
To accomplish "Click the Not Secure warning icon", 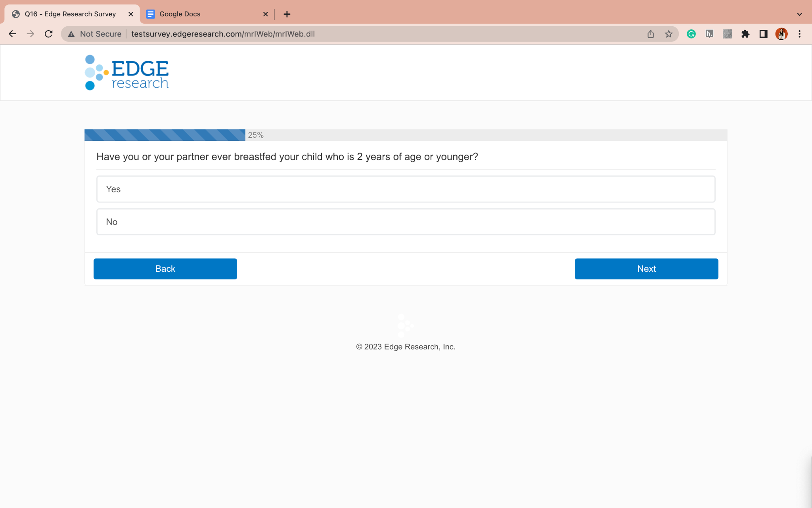I will pyautogui.click(x=71, y=34).
